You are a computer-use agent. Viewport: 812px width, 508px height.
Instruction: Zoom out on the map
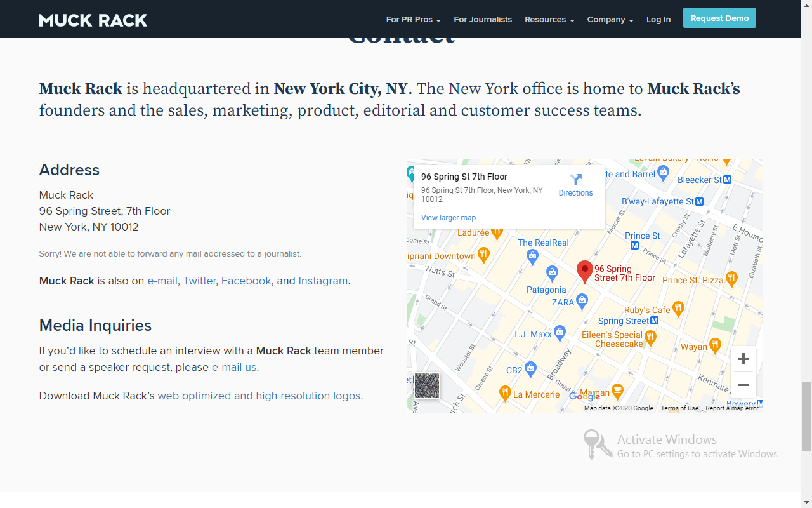point(743,385)
